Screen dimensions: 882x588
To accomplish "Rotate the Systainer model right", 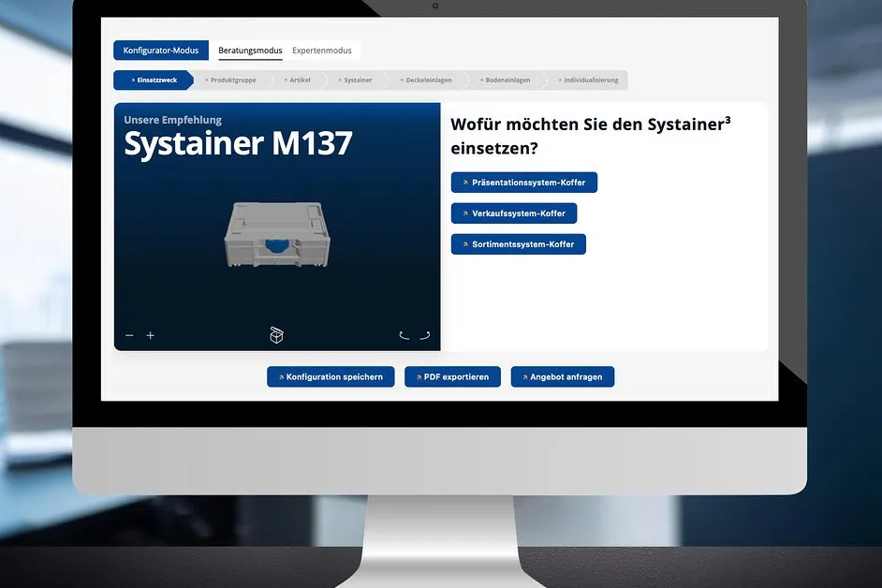I will pos(425,335).
